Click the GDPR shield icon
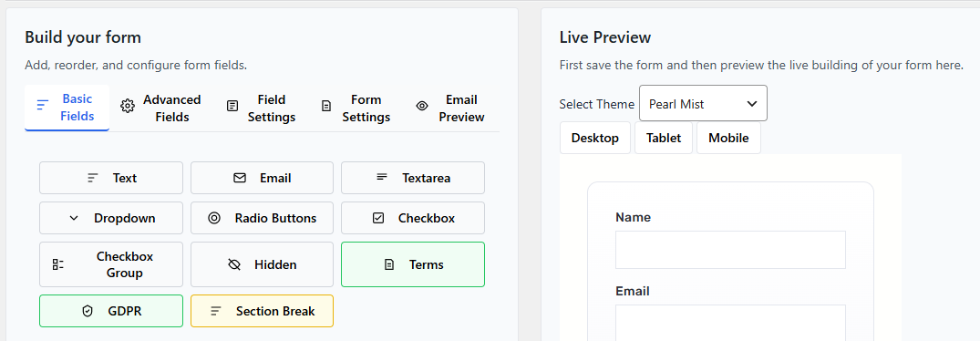 (88, 311)
